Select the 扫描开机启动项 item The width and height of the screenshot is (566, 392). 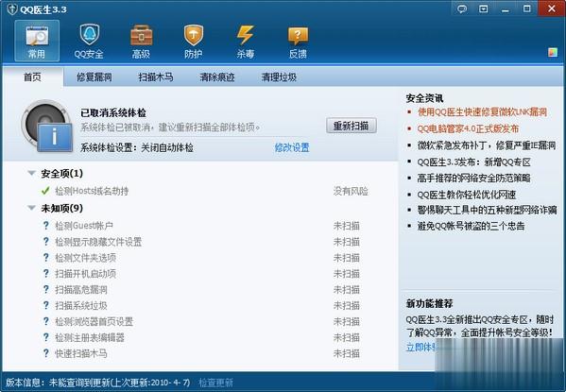pos(86,273)
